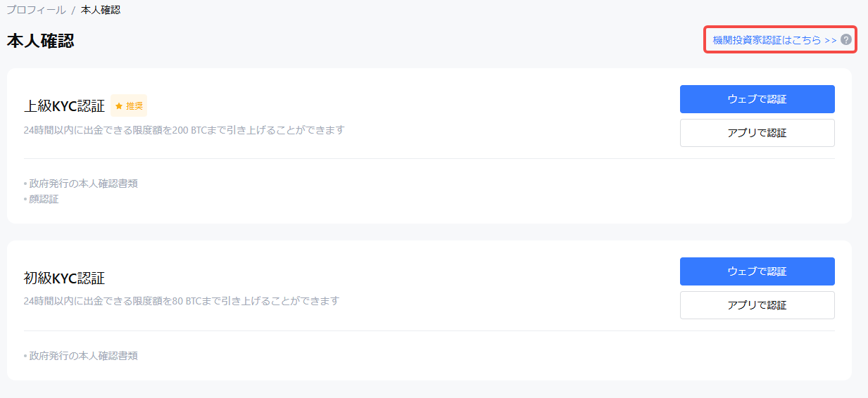Click the 推奨 label text
This screenshot has width=868, height=398.
tap(134, 106)
